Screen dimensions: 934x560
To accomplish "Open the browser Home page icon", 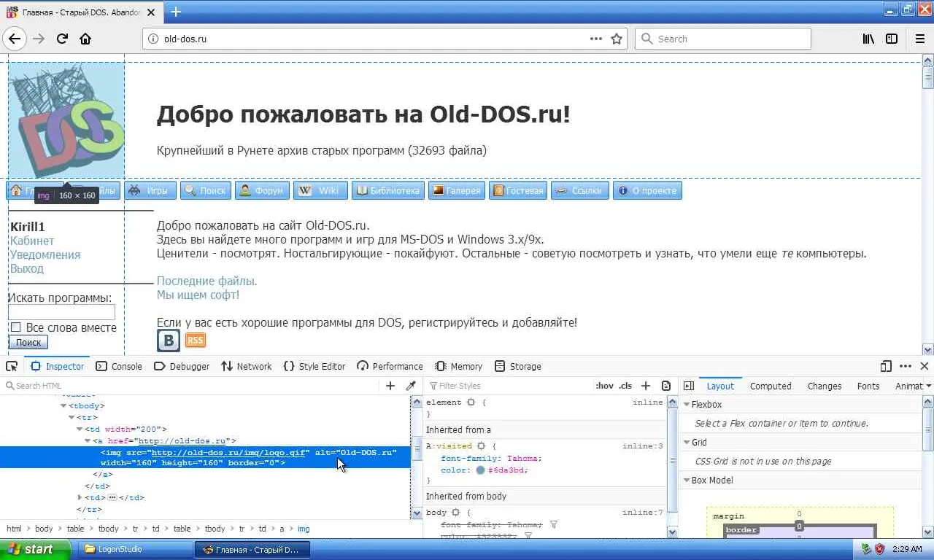I will (85, 39).
